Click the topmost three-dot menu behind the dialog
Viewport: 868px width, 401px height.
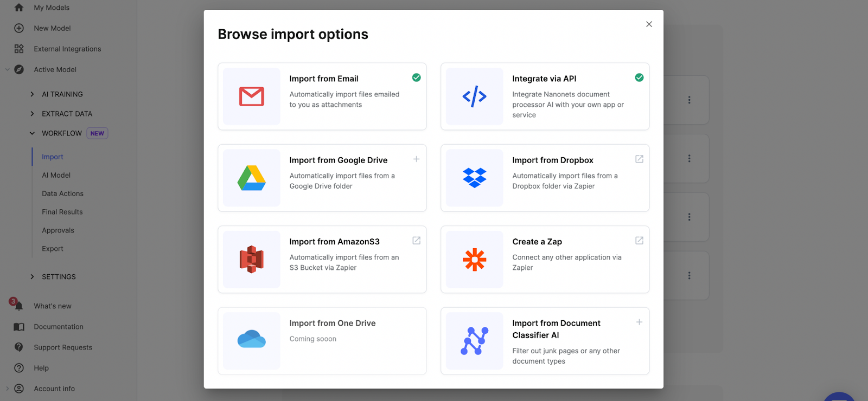689,100
